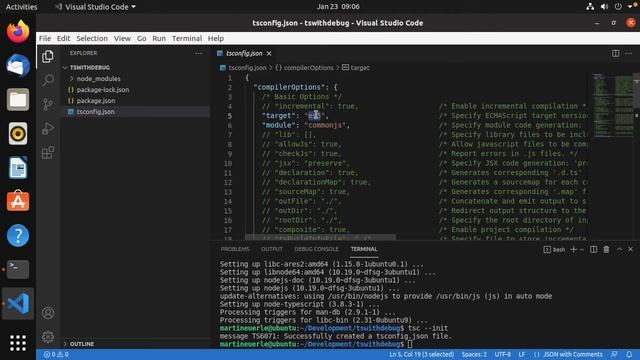Screen dimensions: 640x360
Task: Open launch profile dropdown arrow beside plus
Action: tap(582, 249)
